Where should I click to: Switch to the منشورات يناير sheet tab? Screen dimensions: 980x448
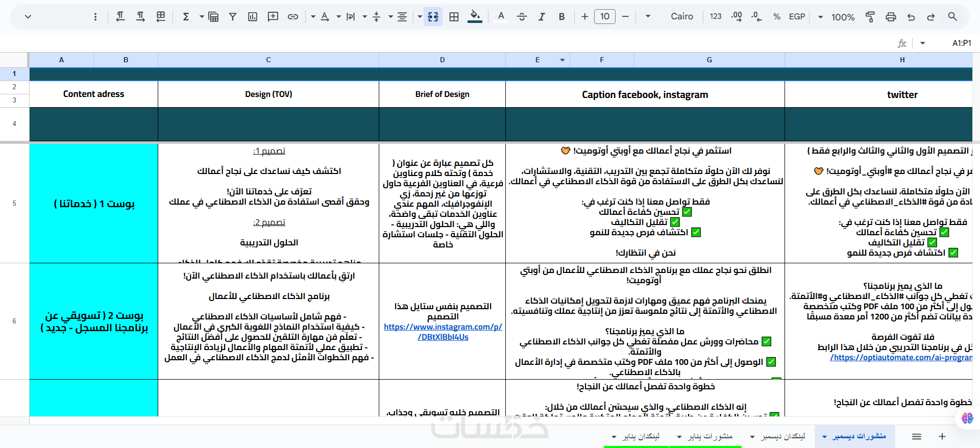click(710, 436)
